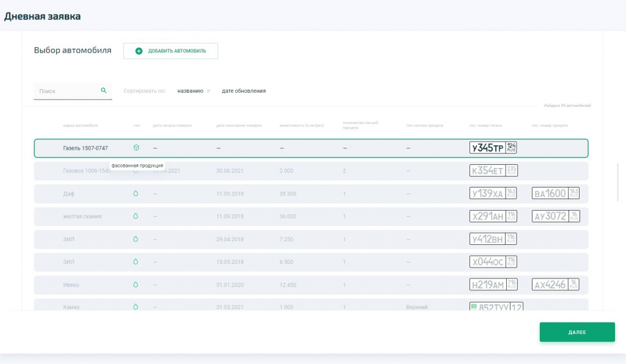Select the ЗИЛ row dated 29.04.2018
626x364 pixels.
click(x=311, y=239)
